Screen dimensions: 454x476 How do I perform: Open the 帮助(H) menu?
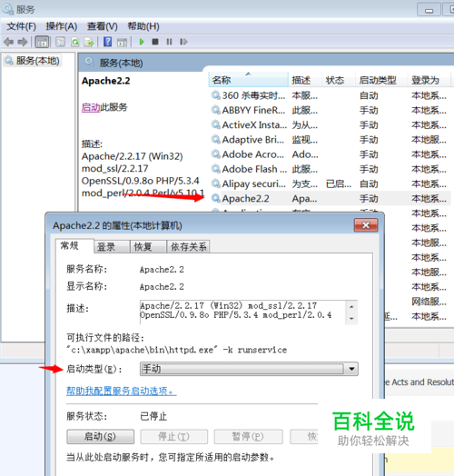tap(143, 26)
